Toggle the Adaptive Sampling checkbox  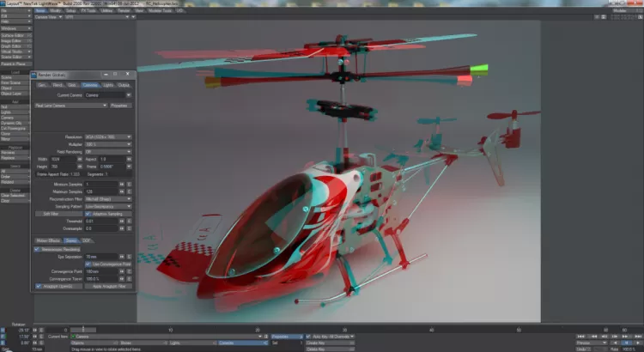tap(88, 214)
